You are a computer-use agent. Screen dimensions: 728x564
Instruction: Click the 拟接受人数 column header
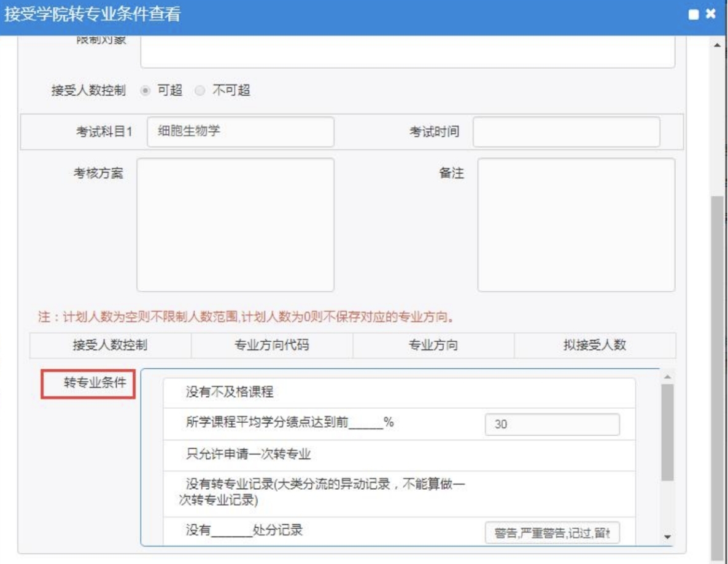click(594, 346)
